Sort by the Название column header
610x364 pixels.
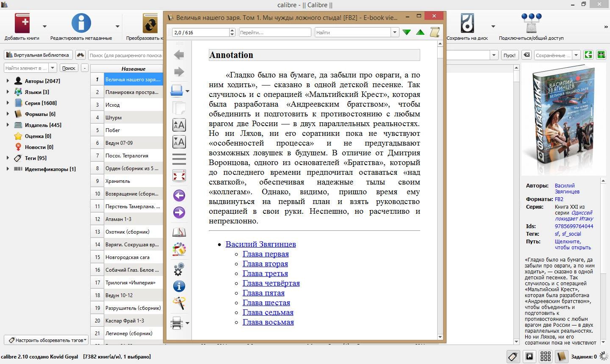pyautogui.click(x=133, y=69)
